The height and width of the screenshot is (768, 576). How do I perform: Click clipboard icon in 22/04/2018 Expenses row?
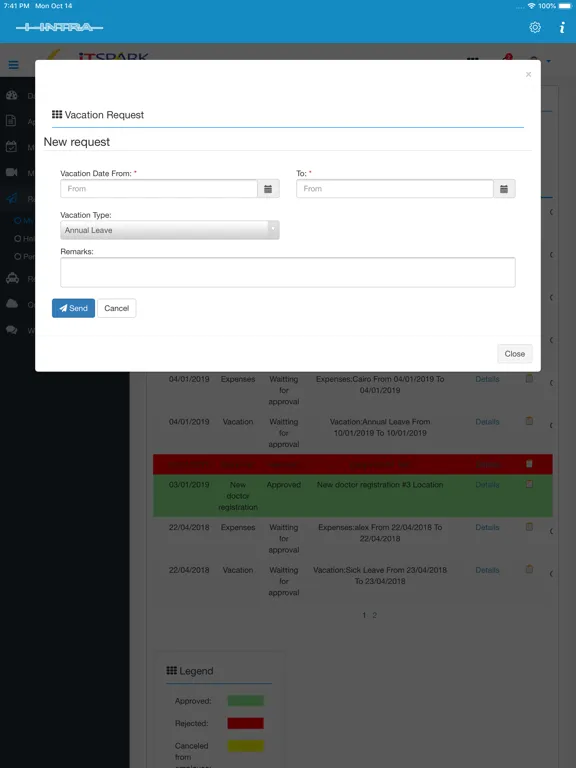529,527
